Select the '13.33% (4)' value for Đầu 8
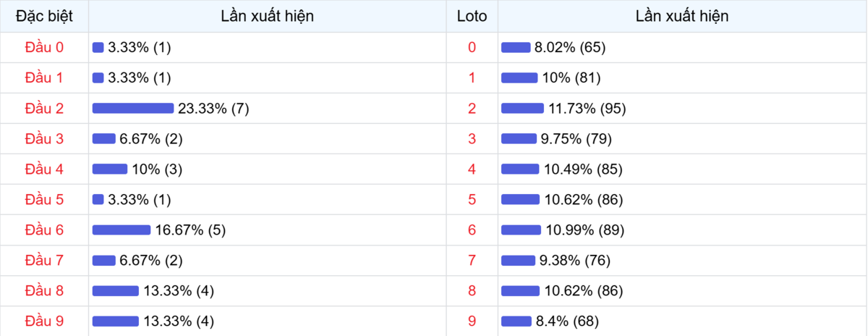The width and height of the screenshot is (868, 336). [x=179, y=291]
